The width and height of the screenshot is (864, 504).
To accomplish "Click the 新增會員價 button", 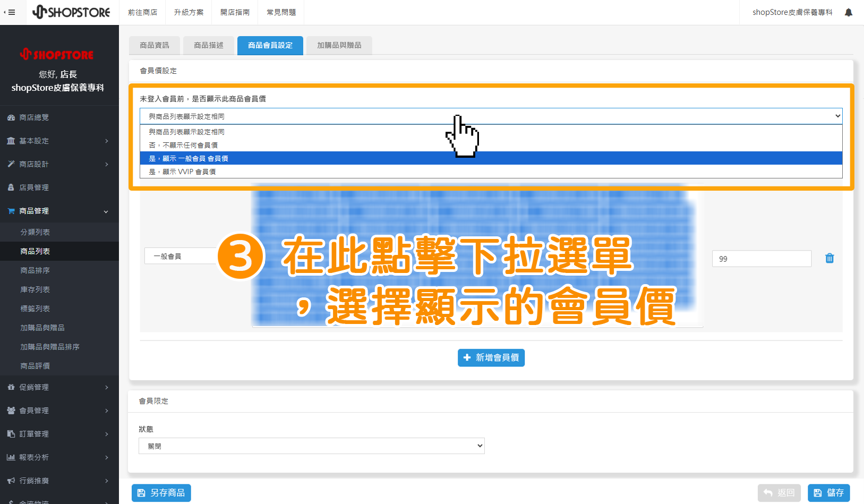I will pyautogui.click(x=491, y=357).
